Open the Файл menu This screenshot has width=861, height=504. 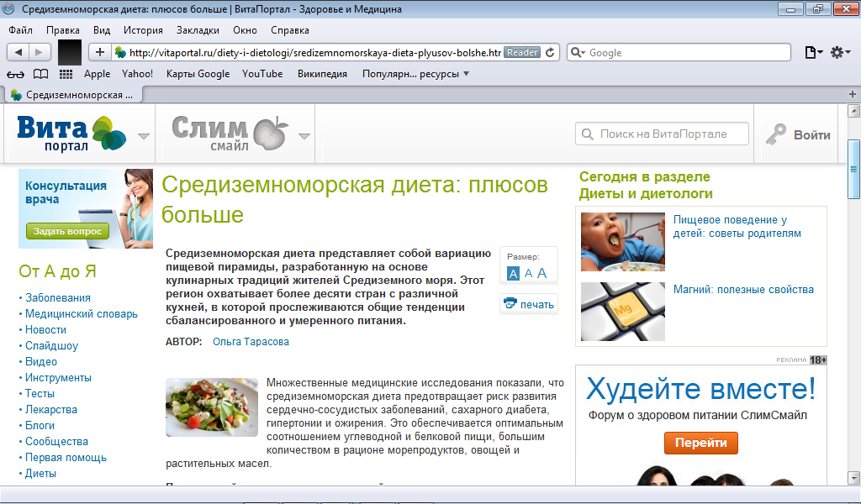tap(20, 30)
